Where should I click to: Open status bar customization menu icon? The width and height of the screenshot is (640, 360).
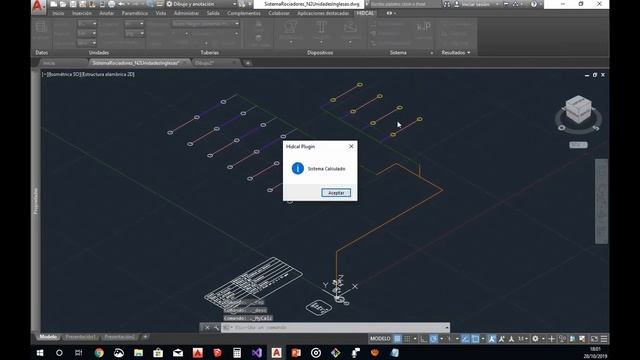pyautogui.click(x=604, y=339)
